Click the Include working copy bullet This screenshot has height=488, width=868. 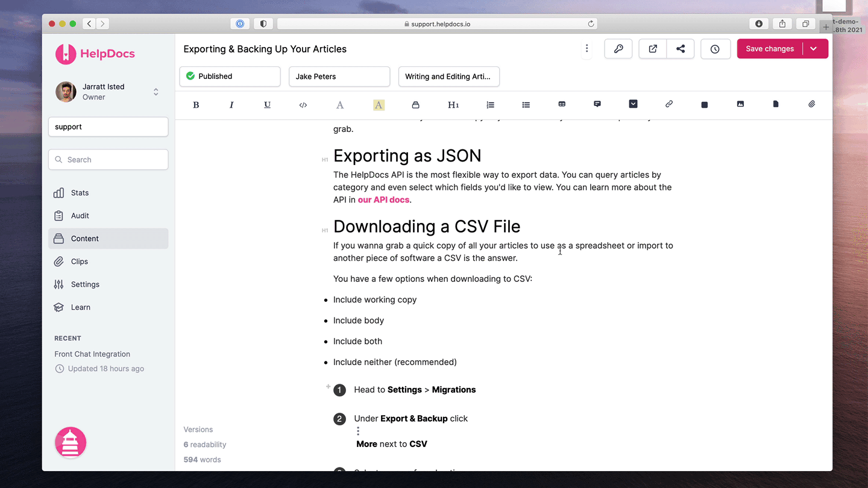[375, 299]
